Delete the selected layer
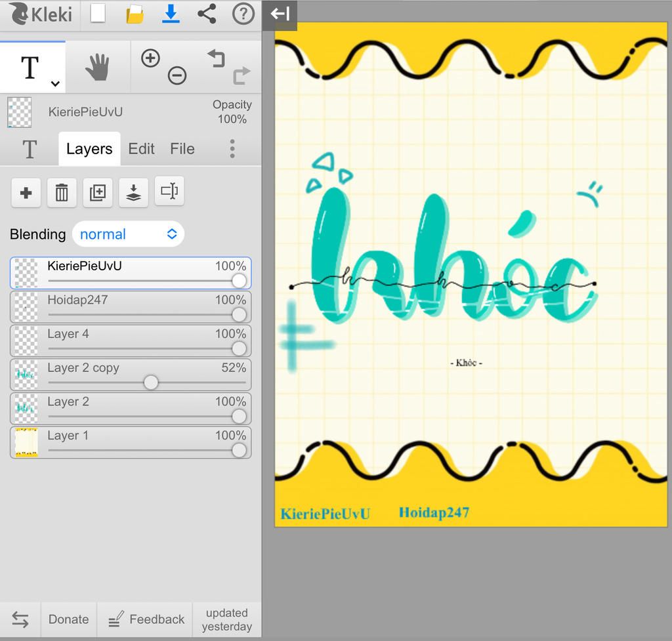The image size is (672, 641). [x=62, y=192]
